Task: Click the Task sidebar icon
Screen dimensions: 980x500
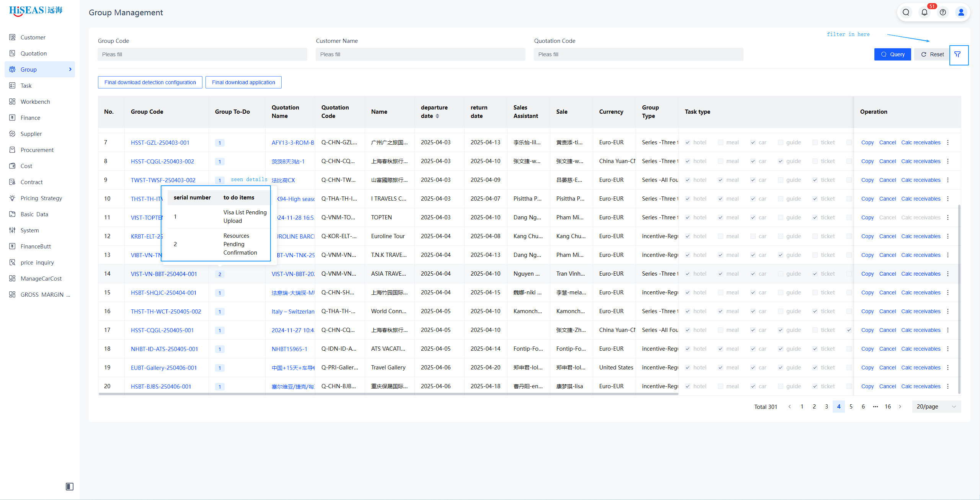Action: (12, 85)
